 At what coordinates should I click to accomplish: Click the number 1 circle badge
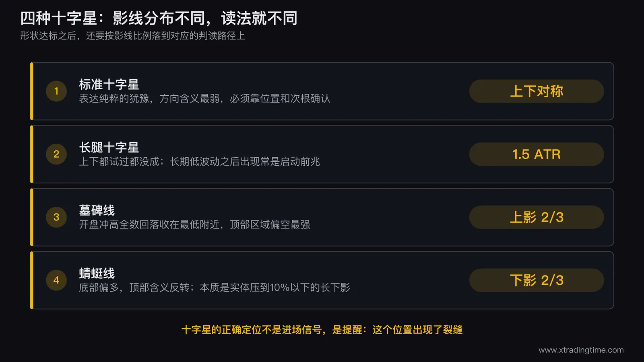click(x=56, y=91)
